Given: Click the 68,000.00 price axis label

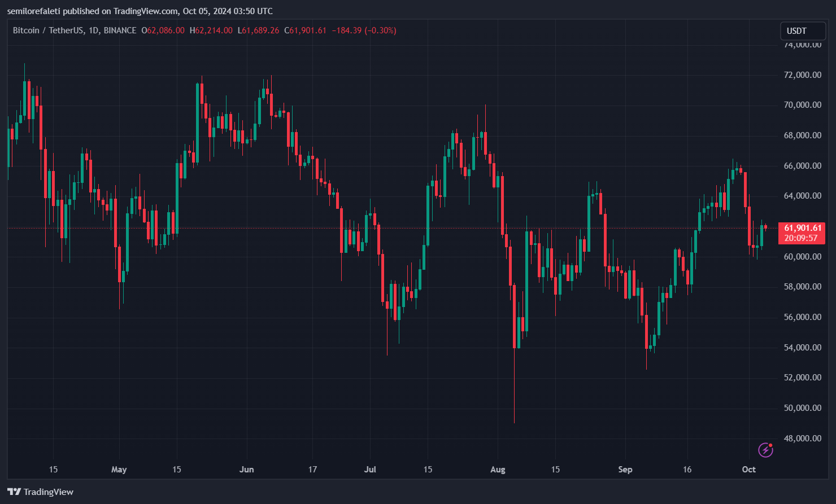Looking at the screenshot, I should 802,135.
